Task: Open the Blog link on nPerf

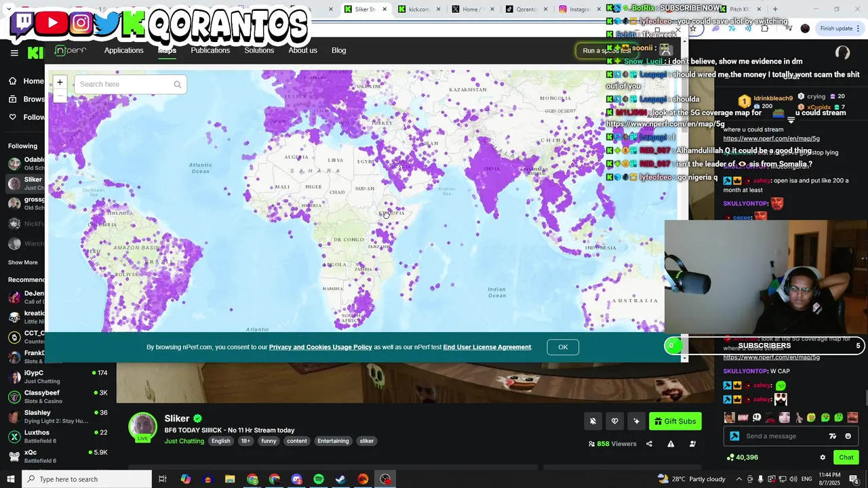Action: 338,50
